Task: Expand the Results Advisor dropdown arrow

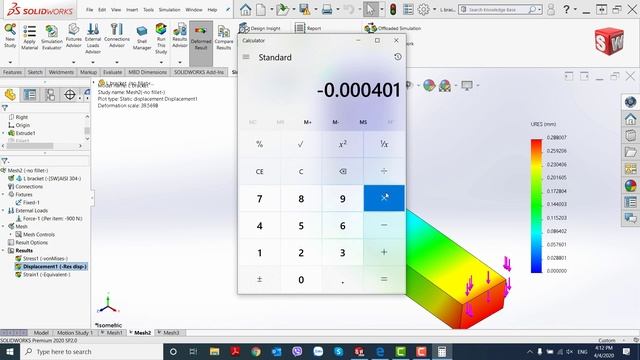Action: tap(180, 62)
